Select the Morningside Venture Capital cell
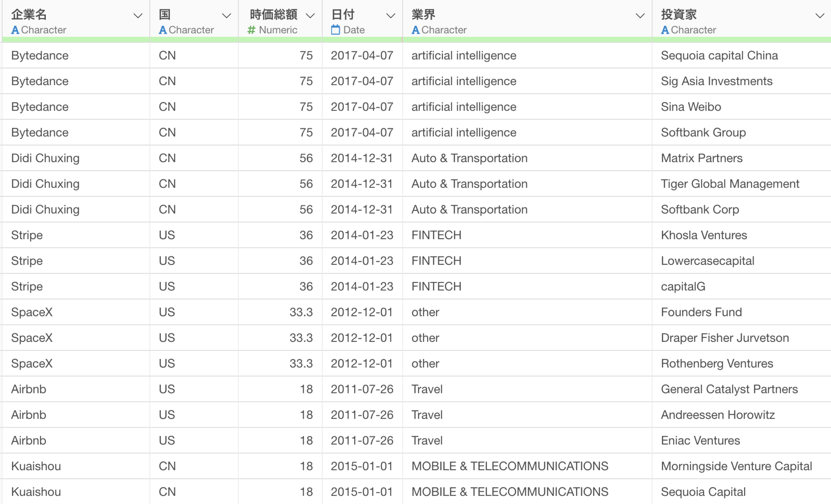Screen dimensions: 831x504 pyautogui.click(x=741, y=466)
